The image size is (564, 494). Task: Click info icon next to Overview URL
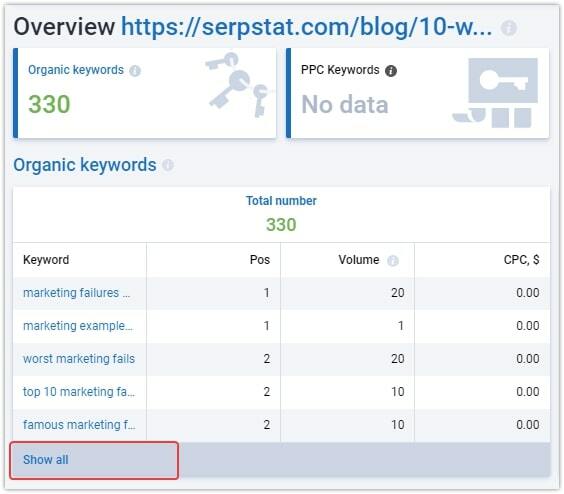click(x=509, y=28)
